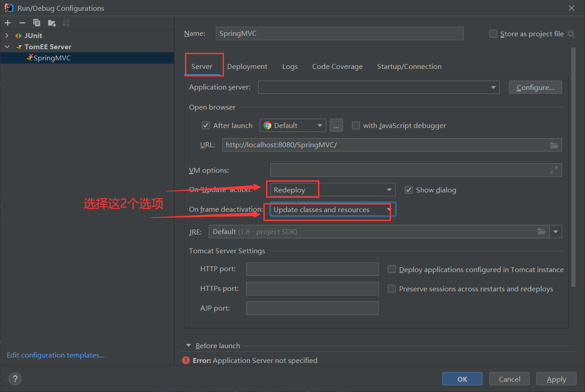Move configuration into new folder
585x392 pixels.
[52, 23]
